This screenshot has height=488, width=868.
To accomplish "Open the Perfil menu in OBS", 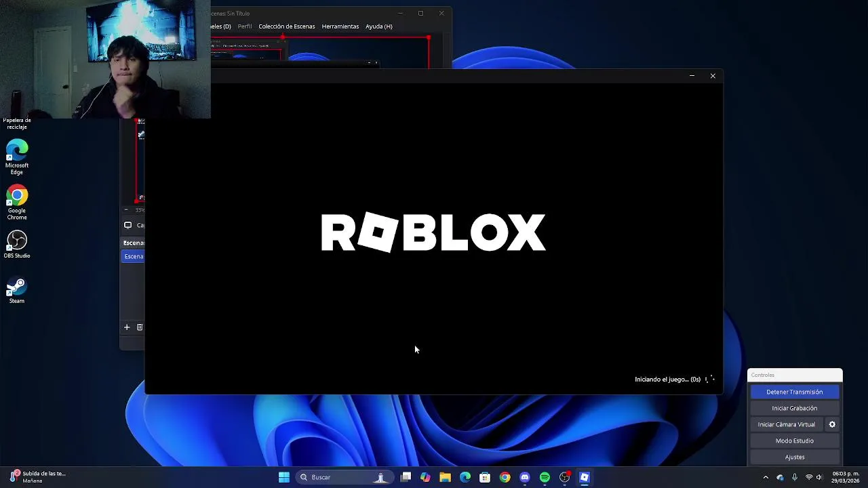I will tap(245, 26).
